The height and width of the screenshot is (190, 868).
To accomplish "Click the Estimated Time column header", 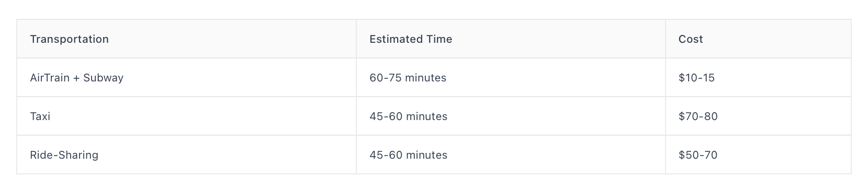I will point(511,39).
